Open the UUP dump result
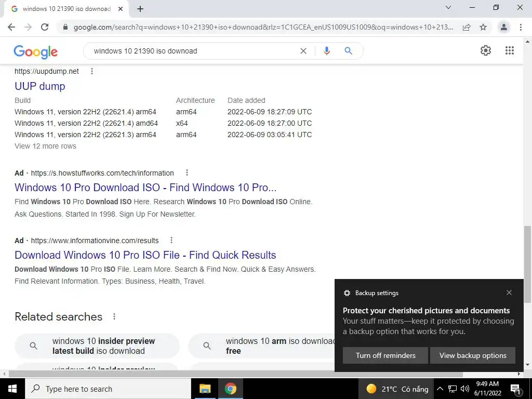 click(x=39, y=86)
